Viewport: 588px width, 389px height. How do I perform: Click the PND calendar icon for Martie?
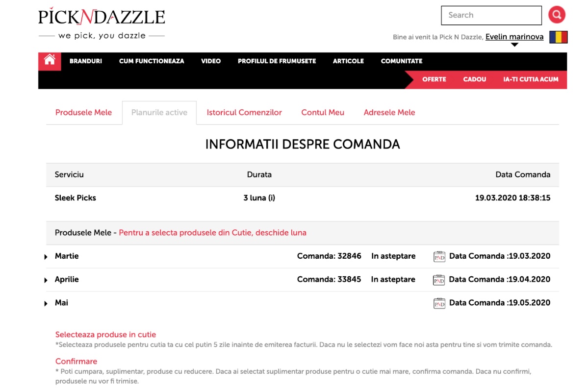439,256
